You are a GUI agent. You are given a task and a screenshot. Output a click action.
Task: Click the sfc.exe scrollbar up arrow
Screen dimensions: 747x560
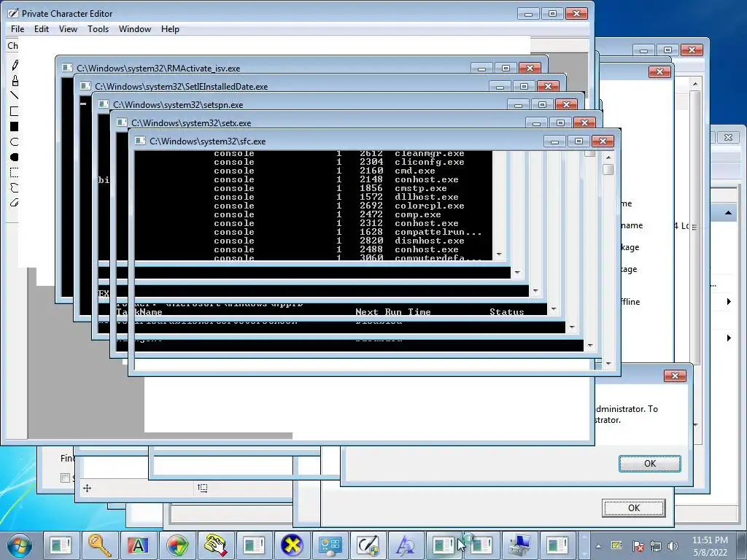[x=608, y=157]
